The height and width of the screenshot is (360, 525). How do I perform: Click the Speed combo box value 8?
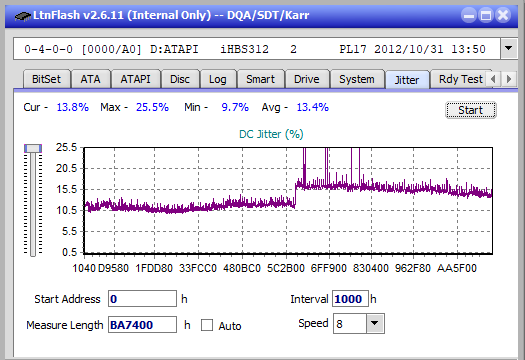[350, 323]
